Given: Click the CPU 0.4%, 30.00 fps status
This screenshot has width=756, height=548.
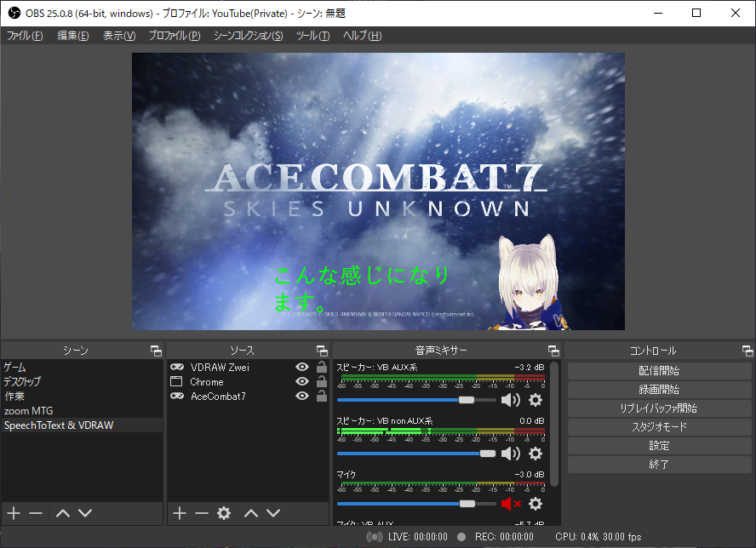Looking at the screenshot, I should (x=598, y=537).
